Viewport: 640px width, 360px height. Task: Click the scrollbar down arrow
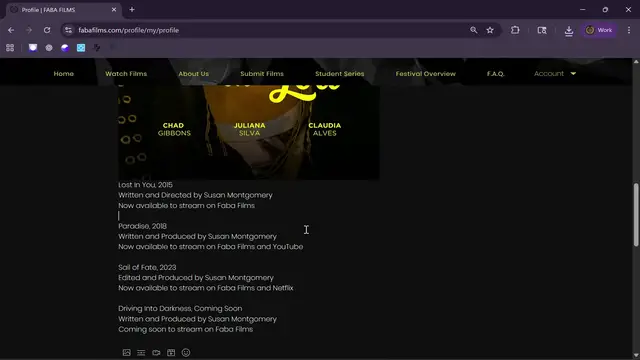click(x=636, y=356)
